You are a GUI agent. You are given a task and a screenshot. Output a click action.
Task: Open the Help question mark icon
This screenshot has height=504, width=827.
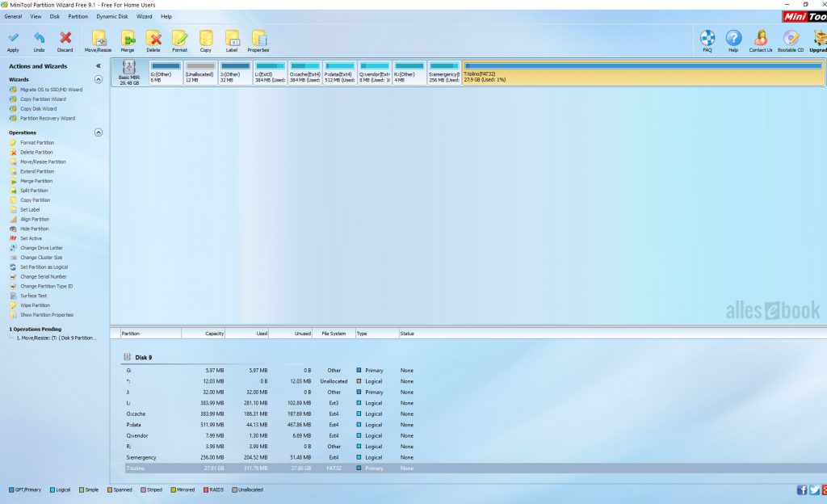[733, 41]
